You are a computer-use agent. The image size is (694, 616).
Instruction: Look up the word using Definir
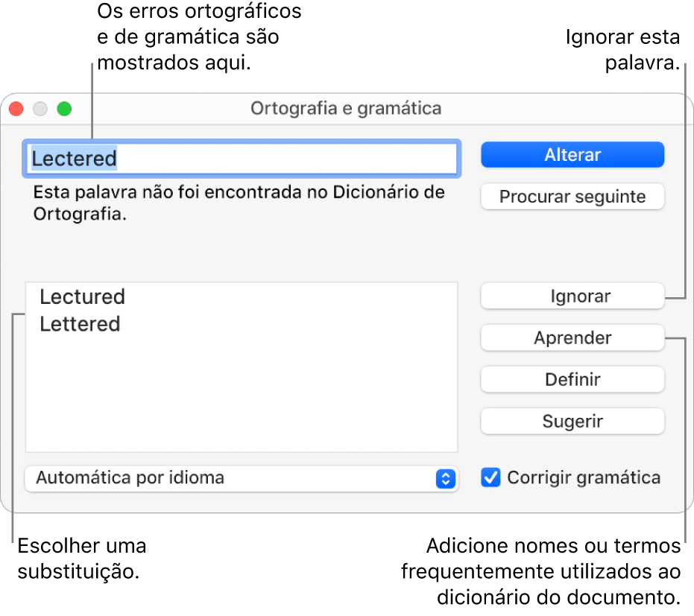(572, 380)
